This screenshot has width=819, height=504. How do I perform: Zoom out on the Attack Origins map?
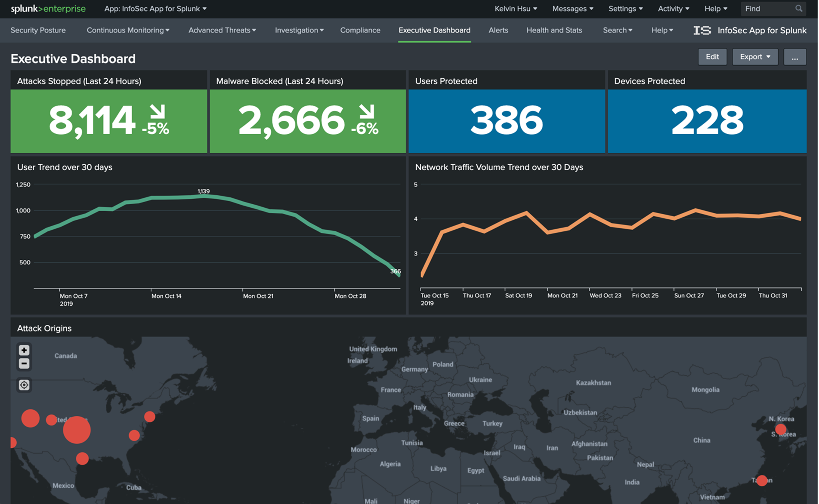coord(24,363)
